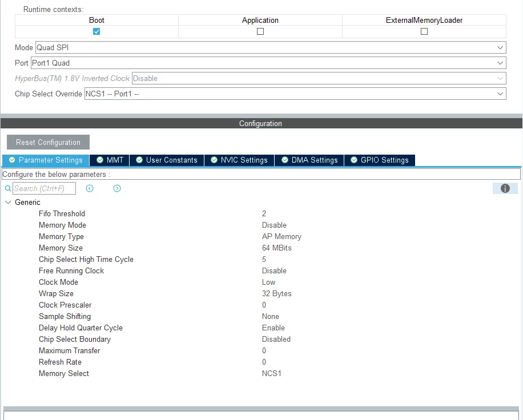523x420 pixels.
Task: Go to previous search result arrow
Action: tap(90, 188)
